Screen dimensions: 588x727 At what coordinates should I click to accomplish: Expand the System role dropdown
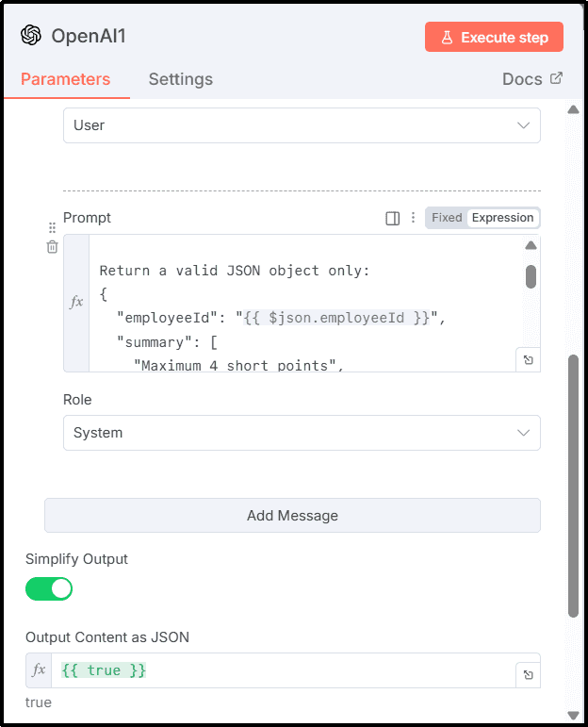click(302, 433)
